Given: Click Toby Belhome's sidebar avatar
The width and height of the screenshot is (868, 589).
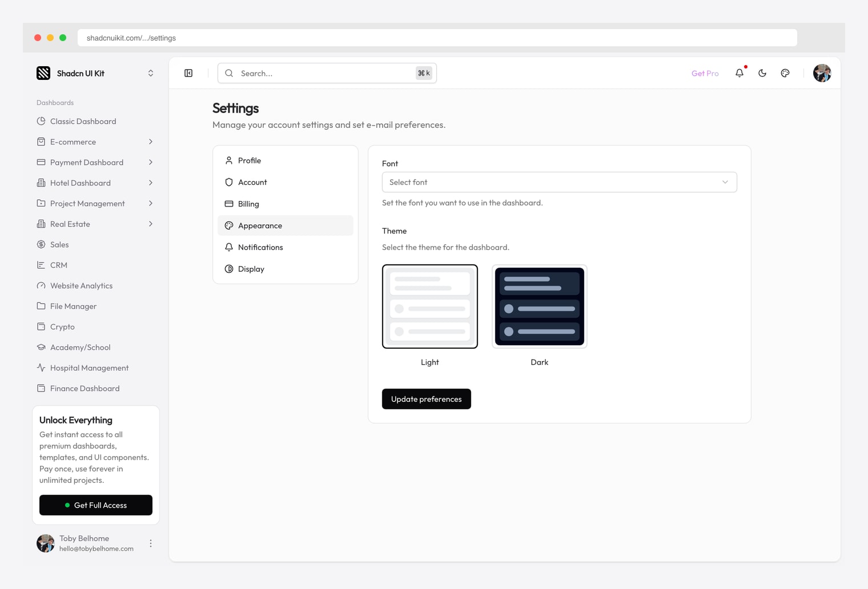Looking at the screenshot, I should [46, 543].
